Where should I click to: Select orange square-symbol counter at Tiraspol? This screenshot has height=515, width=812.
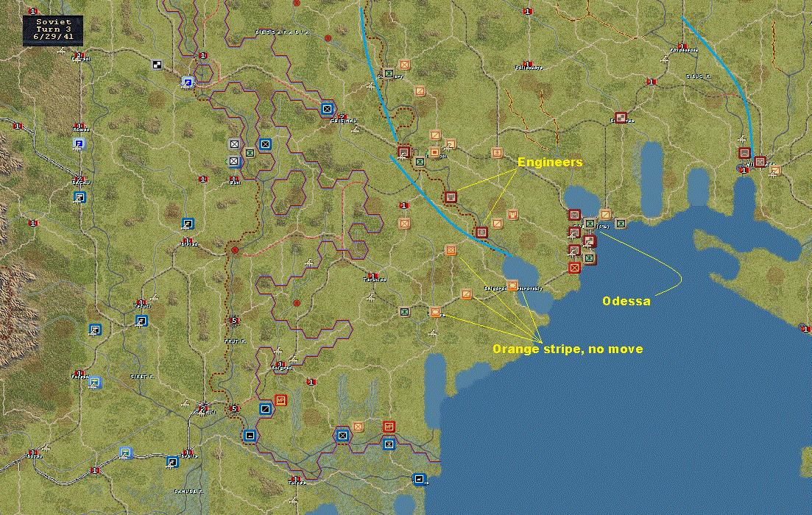pos(435,153)
